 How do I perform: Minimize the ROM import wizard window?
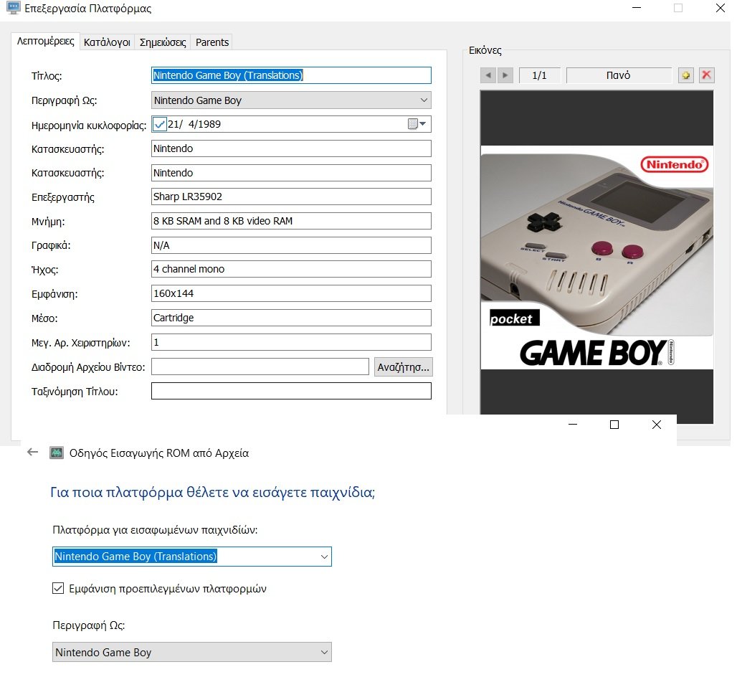tap(573, 425)
